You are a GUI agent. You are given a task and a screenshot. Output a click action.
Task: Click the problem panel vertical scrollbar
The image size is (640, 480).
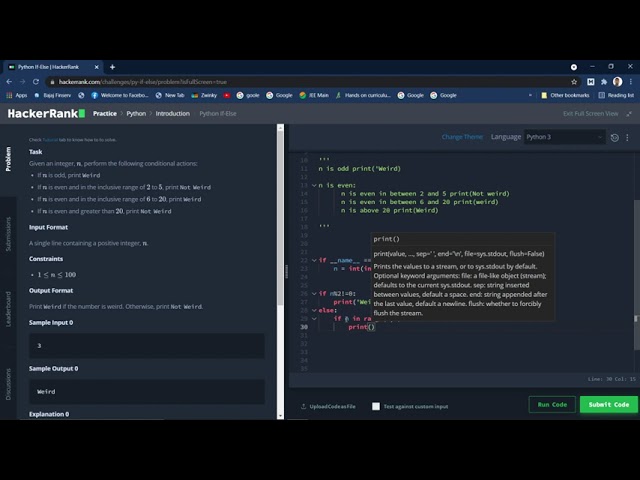(280, 218)
